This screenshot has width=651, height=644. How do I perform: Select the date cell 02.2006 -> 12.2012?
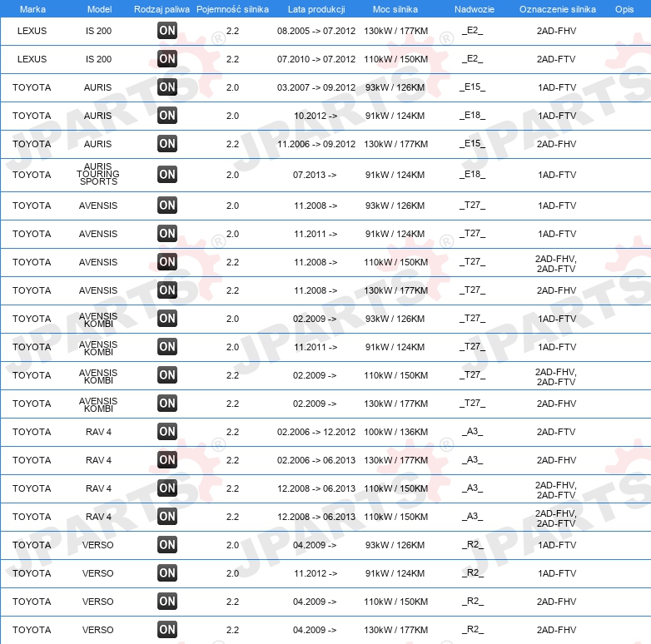pos(316,432)
